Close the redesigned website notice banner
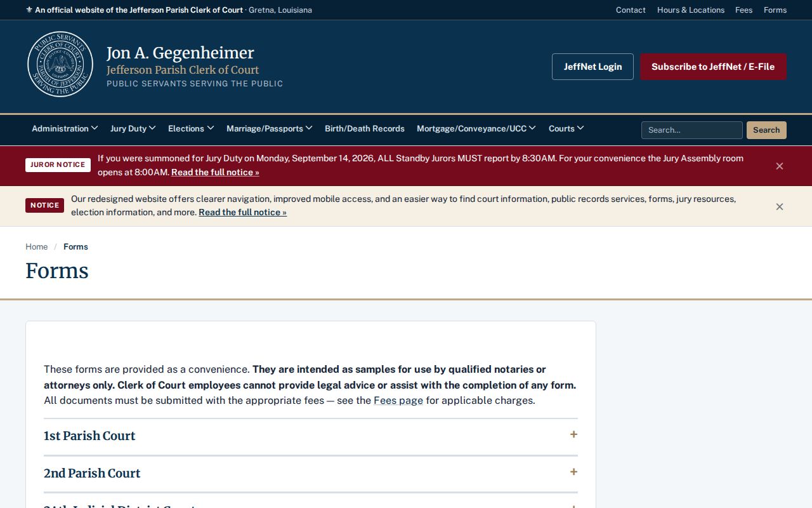Screen dimensions: 812x508 (780, 206)
